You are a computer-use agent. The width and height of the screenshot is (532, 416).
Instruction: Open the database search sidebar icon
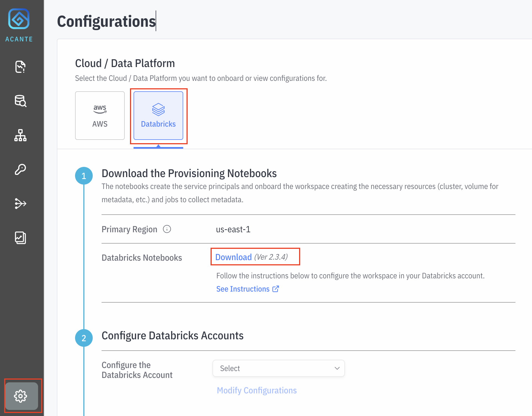coord(20,101)
